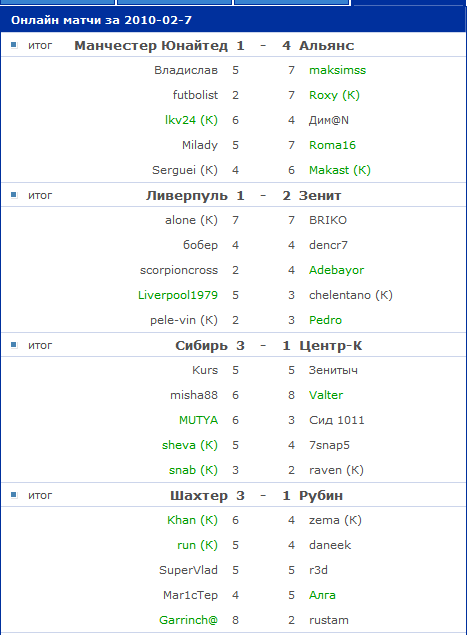Open итог link for Ливерпуль – Зенит
This screenshot has height=635, width=469.
coord(40,195)
